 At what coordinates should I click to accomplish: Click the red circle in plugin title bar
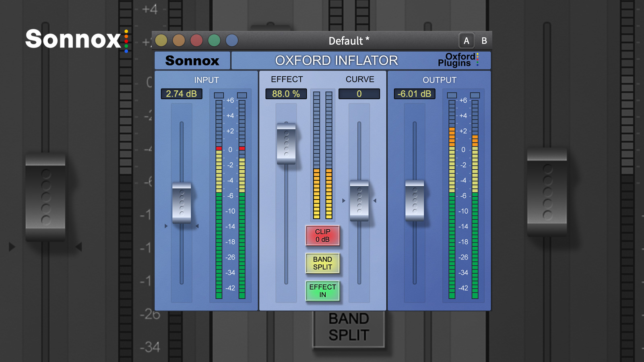(196, 40)
